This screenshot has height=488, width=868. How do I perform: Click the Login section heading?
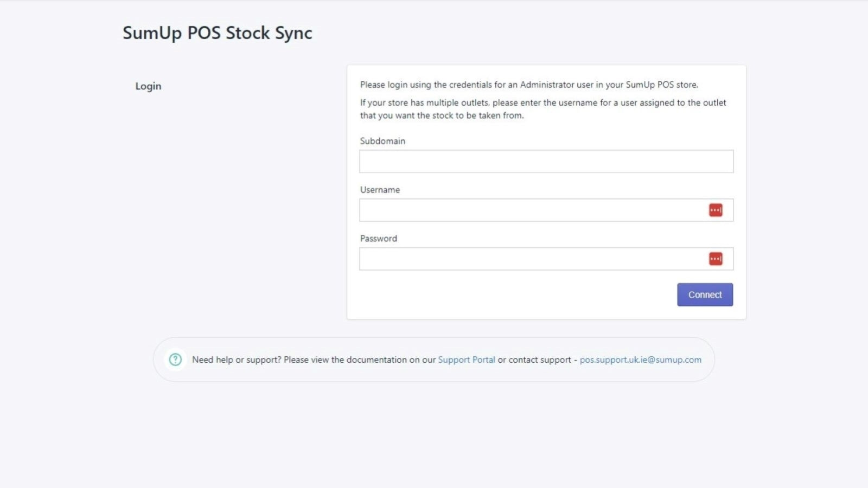pyautogui.click(x=148, y=86)
